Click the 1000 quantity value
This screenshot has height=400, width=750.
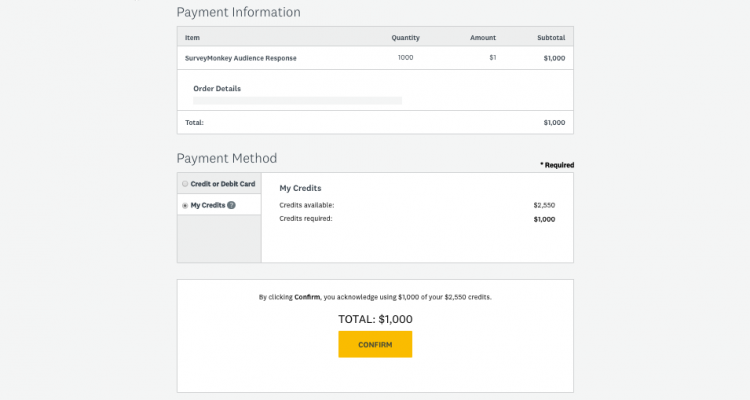pyautogui.click(x=405, y=58)
